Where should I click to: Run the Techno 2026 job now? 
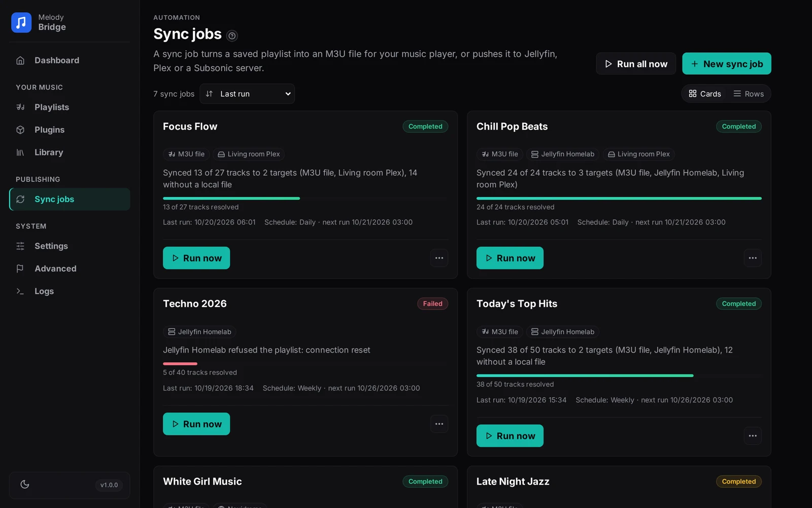click(x=196, y=424)
